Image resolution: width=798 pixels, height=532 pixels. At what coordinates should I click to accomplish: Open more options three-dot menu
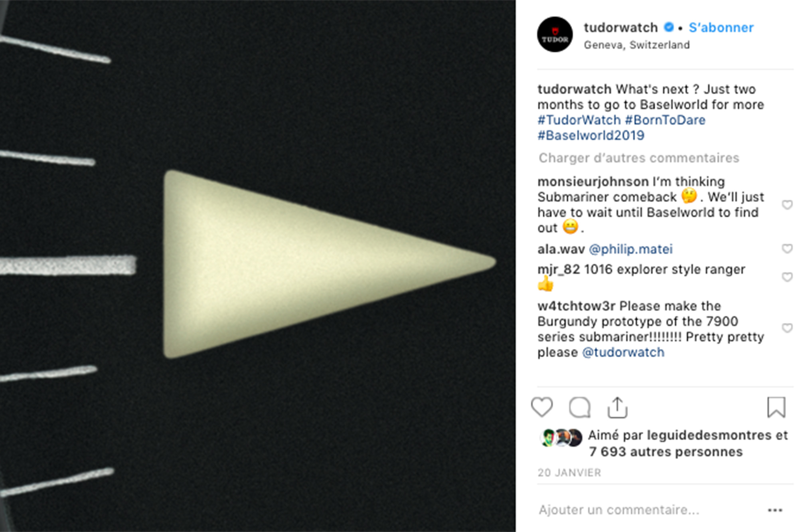(775, 510)
